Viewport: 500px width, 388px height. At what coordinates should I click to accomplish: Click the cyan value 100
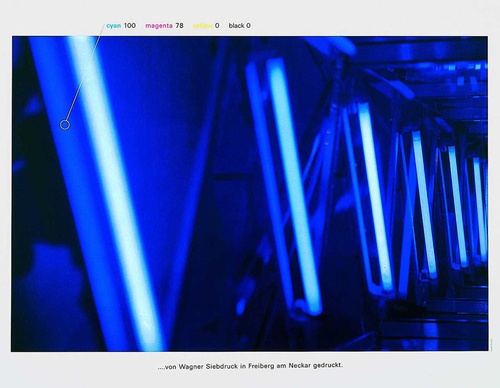pyautogui.click(x=130, y=25)
